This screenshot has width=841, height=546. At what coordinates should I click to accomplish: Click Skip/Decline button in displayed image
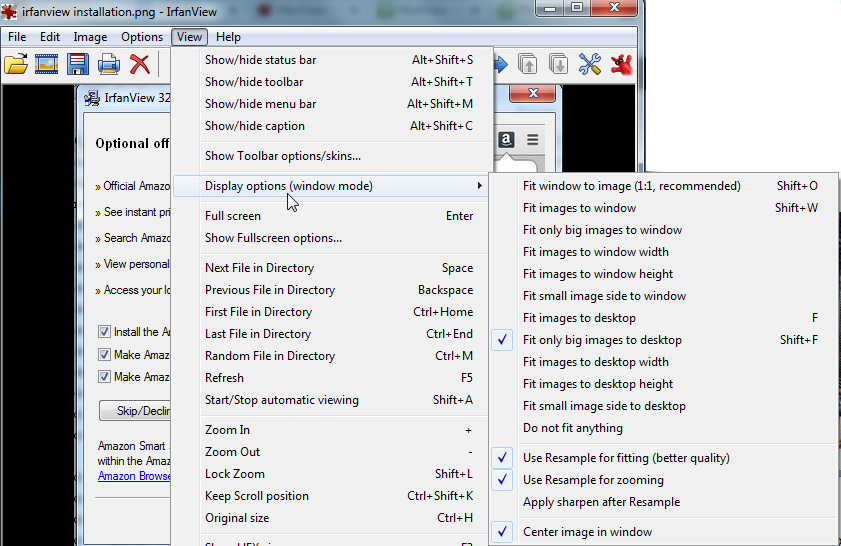(135, 411)
